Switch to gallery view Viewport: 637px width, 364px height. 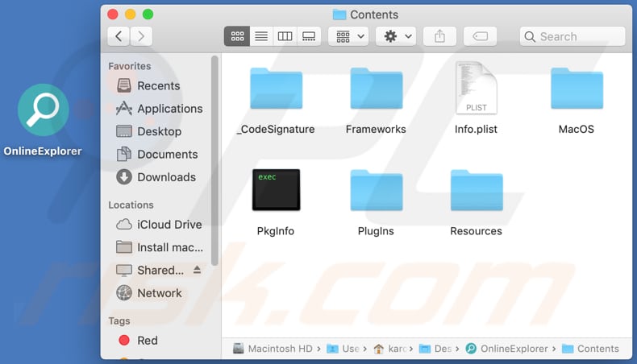click(309, 36)
